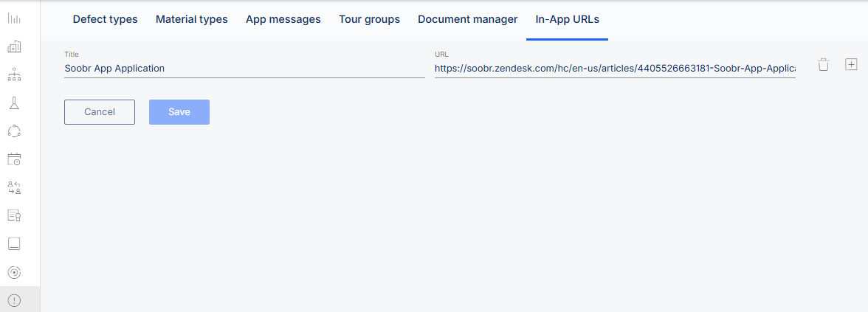The height and width of the screenshot is (312, 868).
Task: Delete the Soobr App Application URL row
Action: coord(824,65)
